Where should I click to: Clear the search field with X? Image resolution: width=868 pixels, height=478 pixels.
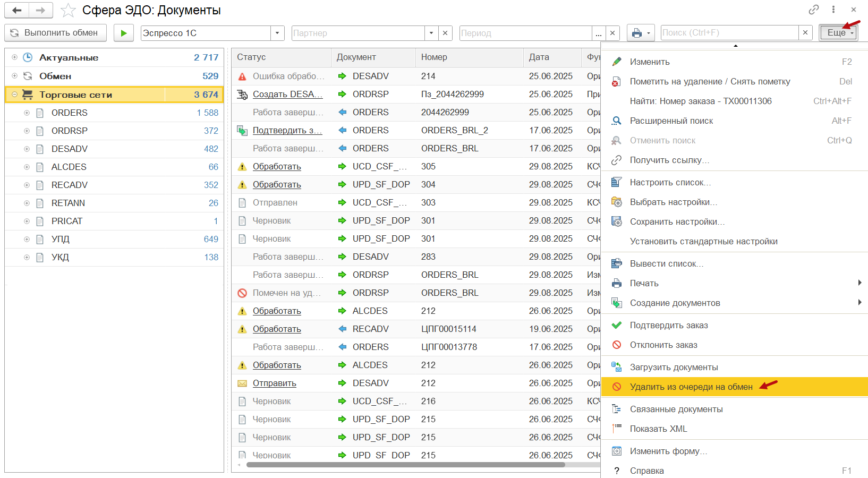tap(805, 33)
